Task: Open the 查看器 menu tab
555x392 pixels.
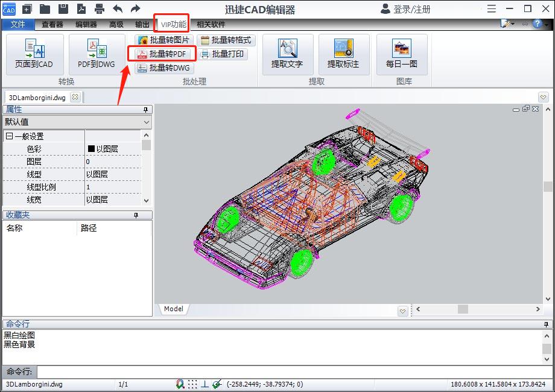Action: pos(52,24)
